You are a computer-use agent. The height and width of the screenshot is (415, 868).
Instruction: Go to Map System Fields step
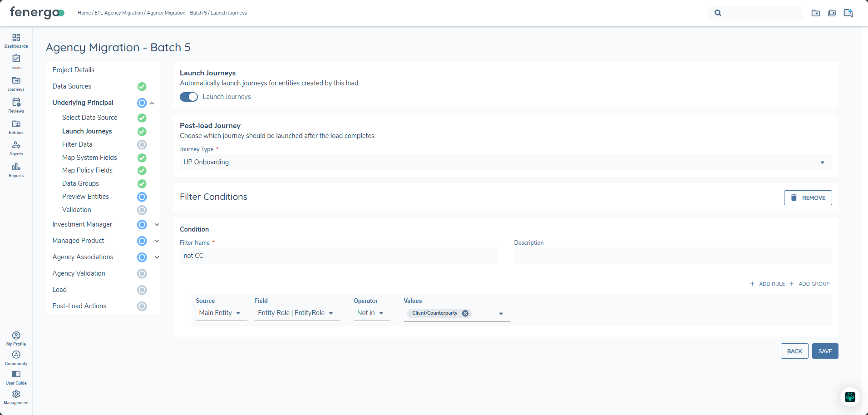point(89,158)
